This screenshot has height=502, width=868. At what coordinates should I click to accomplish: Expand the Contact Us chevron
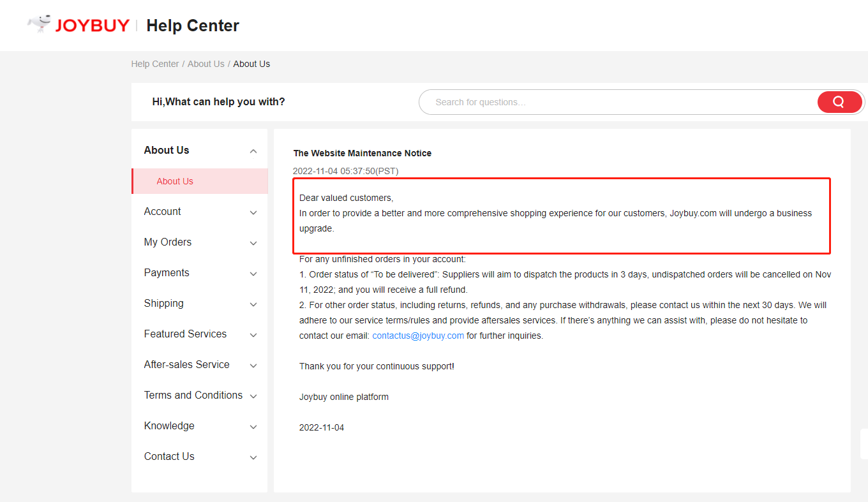pos(253,457)
